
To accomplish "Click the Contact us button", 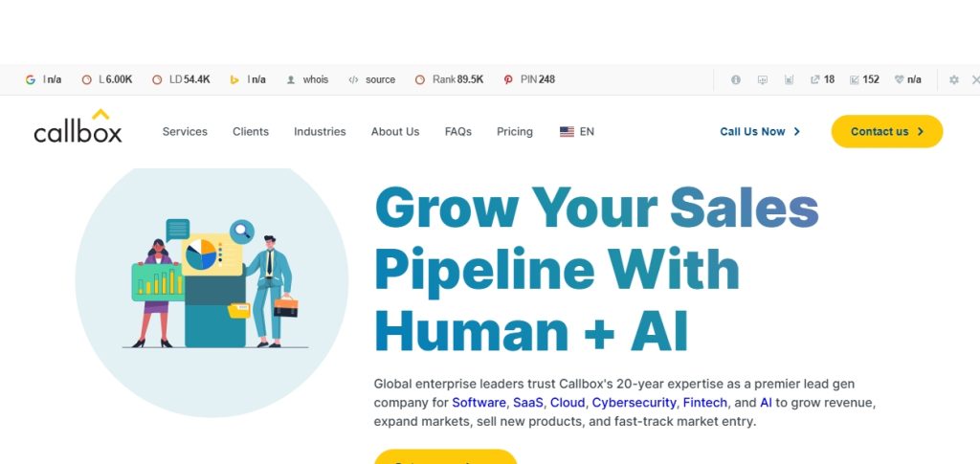I will pyautogui.click(x=887, y=131).
